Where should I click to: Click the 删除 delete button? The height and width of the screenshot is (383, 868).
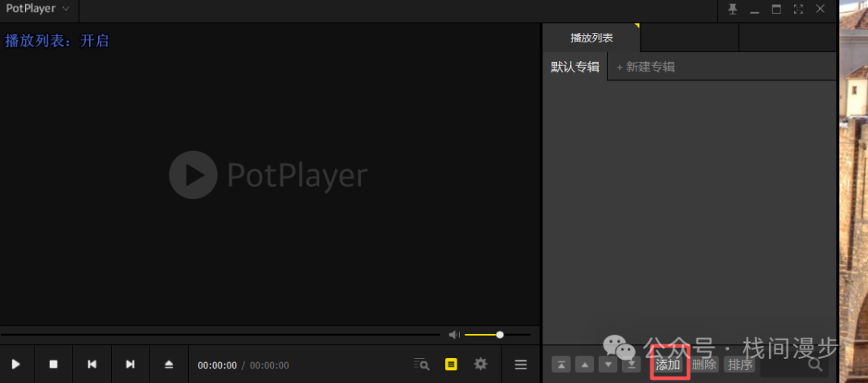(x=703, y=365)
